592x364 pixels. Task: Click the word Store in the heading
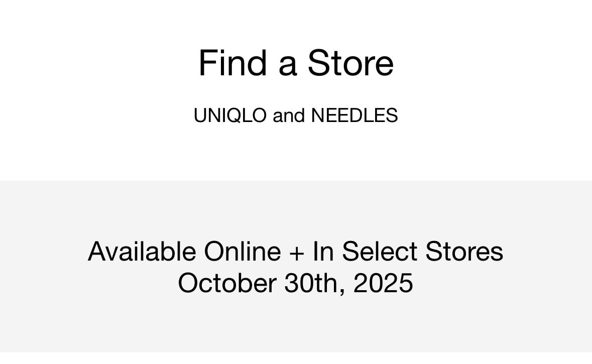(x=350, y=63)
